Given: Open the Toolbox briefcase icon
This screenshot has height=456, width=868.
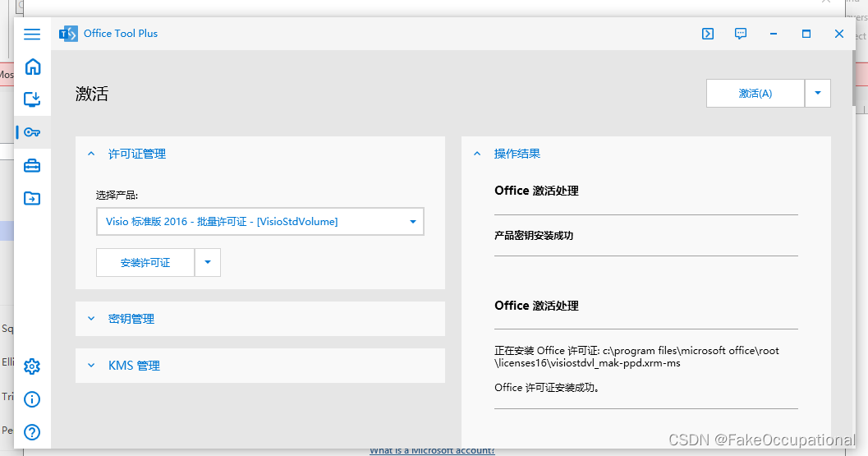Looking at the screenshot, I should pos(32,166).
